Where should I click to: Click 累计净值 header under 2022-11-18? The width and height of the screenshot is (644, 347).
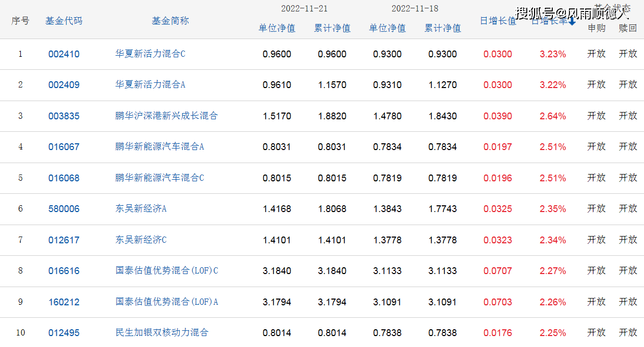click(442, 28)
